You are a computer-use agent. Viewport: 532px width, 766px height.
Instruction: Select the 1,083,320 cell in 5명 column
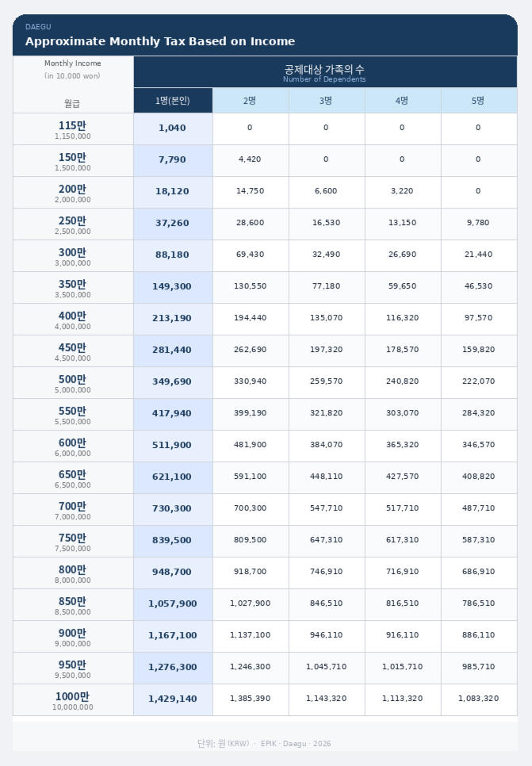click(x=478, y=699)
